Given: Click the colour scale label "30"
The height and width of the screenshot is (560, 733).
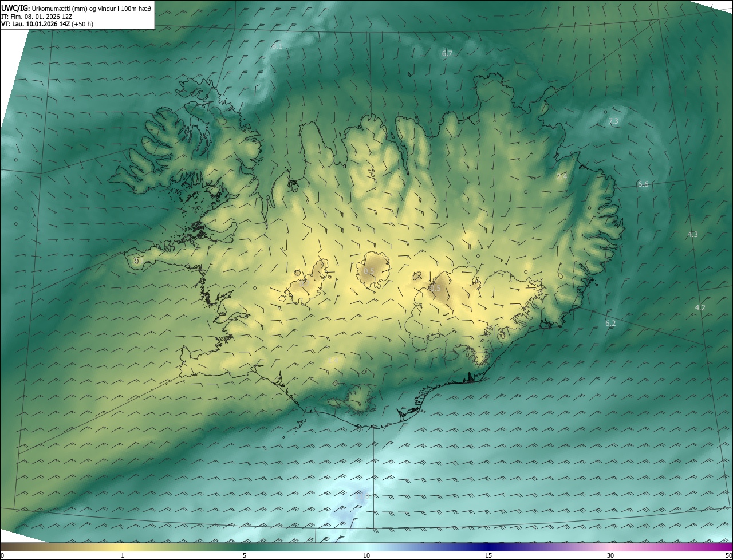Looking at the screenshot, I should pos(610,555).
